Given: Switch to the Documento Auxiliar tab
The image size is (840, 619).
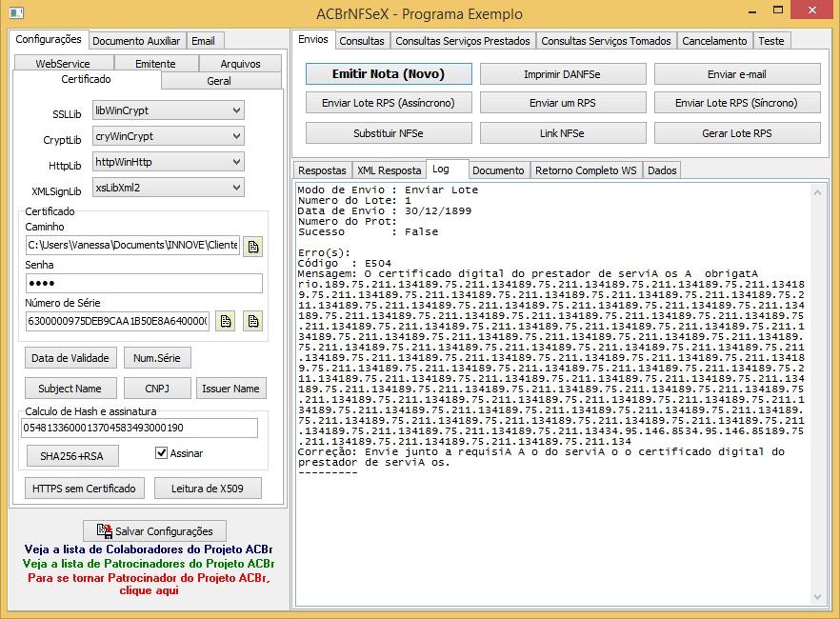Looking at the screenshot, I should [136, 41].
